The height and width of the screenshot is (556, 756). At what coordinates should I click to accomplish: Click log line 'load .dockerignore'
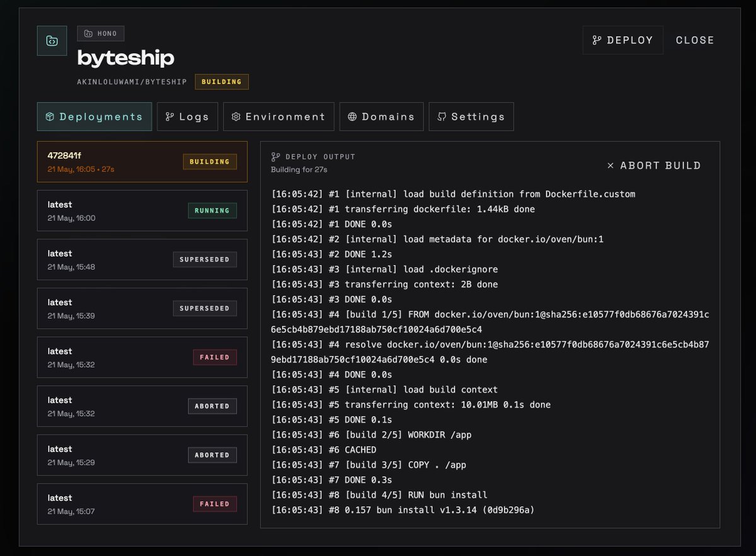click(x=384, y=269)
